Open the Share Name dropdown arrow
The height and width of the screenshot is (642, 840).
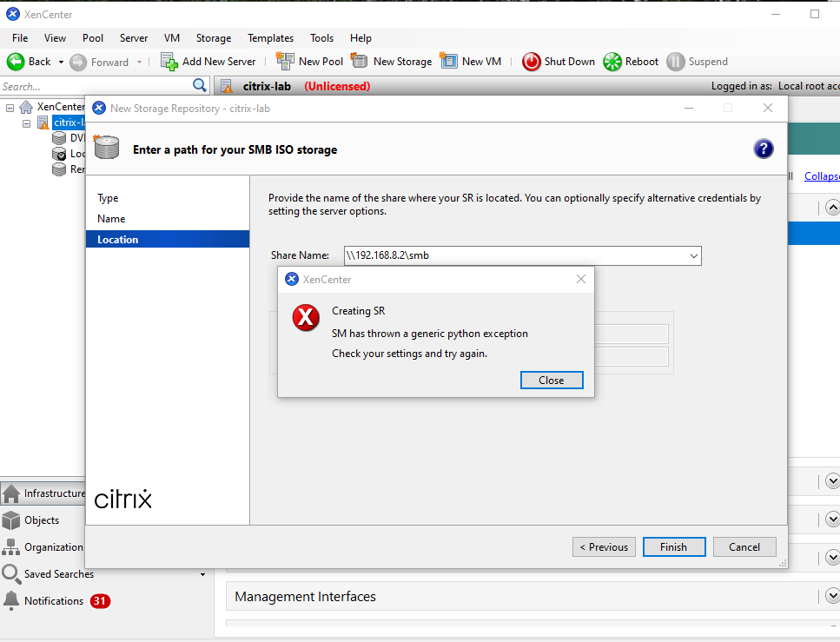(x=694, y=255)
